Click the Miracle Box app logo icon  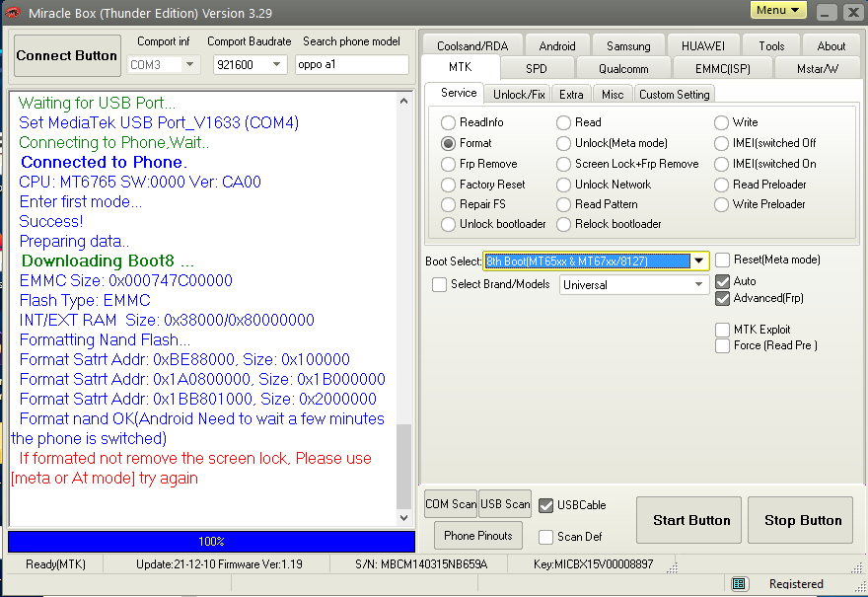click(13, 12)
